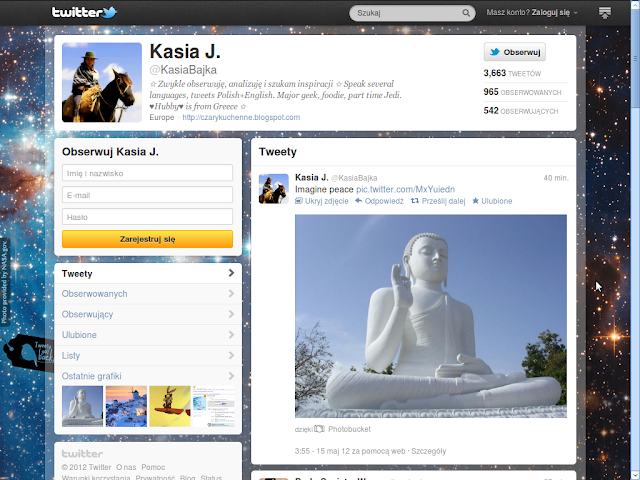Screen dimensions: 640x480
Task: Click the Ukryj zdjęcie photo icon
Action: (299, 201)
